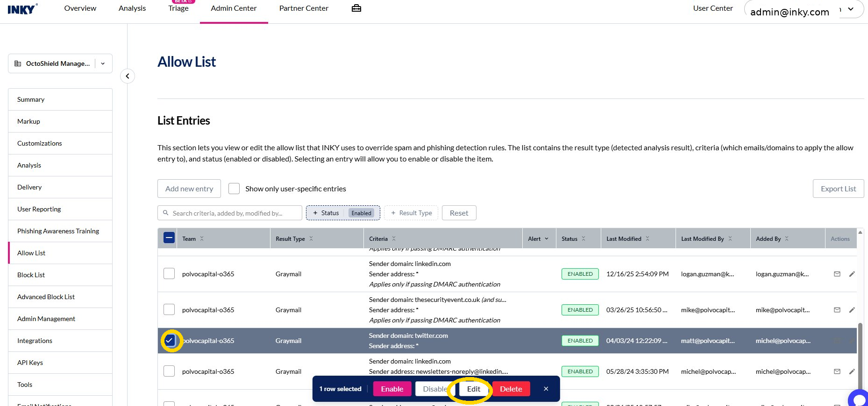Click the Added By column sort icon
The height and width of the screenshot is (406, 868).
(x=787, y=238)
